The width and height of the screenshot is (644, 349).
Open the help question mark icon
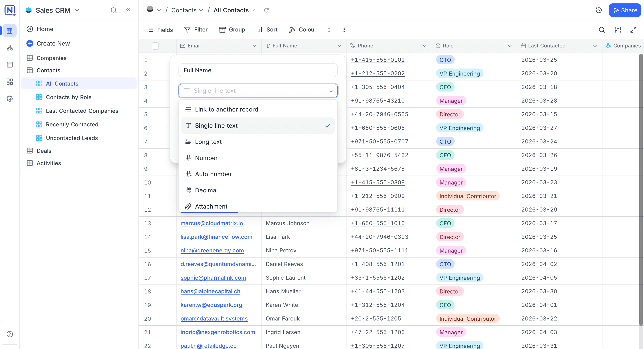tap(10, 334)
